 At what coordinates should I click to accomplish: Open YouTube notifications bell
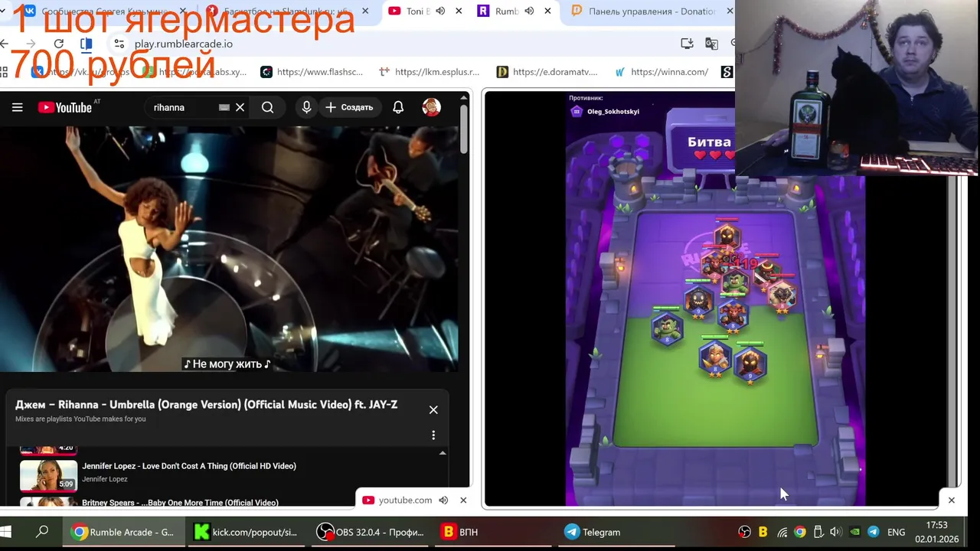pos(398,107)
